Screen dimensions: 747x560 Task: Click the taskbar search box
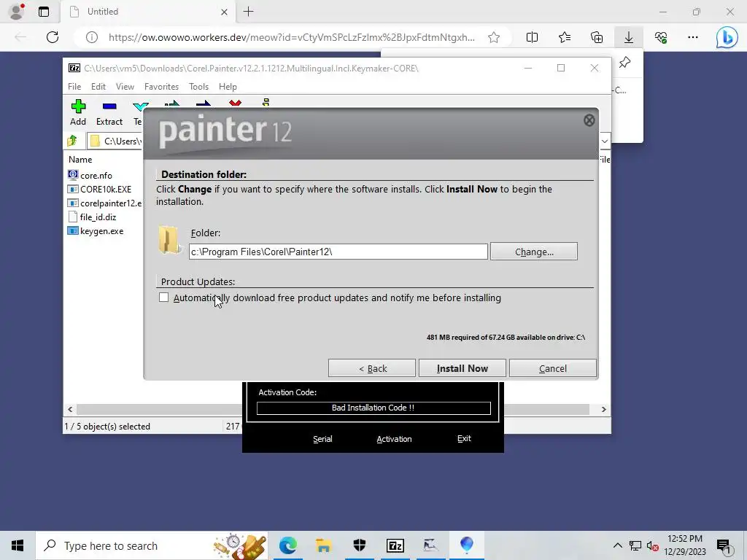click(152, 545)
